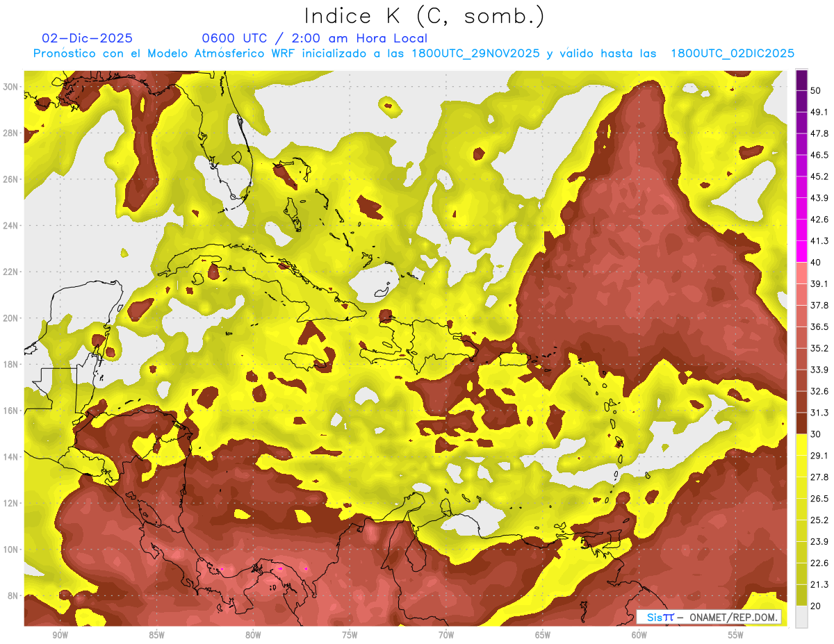Click the bright yellow swatch between 29.1 and 30

tap(801, 445)
